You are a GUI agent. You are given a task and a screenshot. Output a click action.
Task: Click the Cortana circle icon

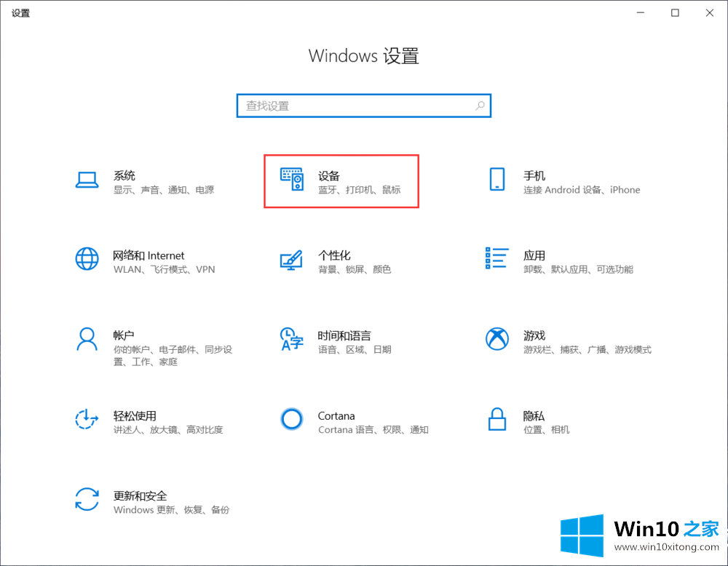pyautogui.click(x=292, y=419)
